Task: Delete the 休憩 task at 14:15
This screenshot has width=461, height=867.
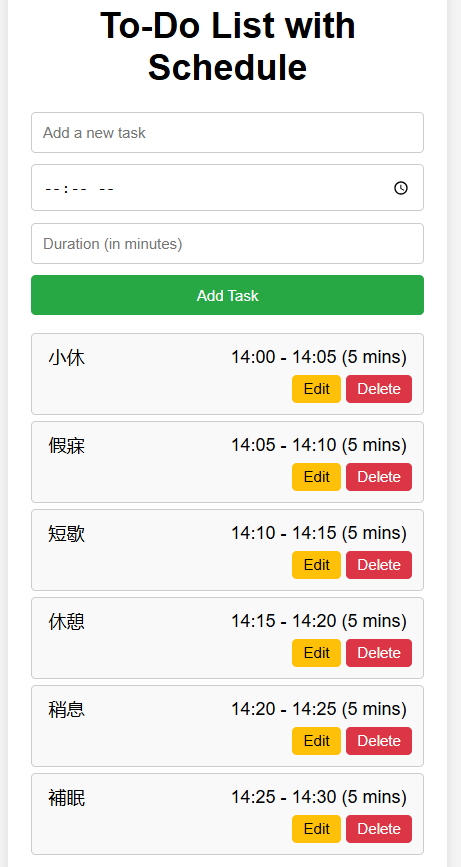Action: click(x=379, y=652)
